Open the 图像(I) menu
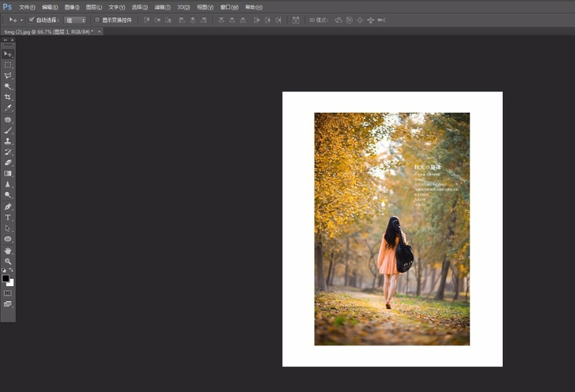The image size is (575, 392). tap(72, 7)
